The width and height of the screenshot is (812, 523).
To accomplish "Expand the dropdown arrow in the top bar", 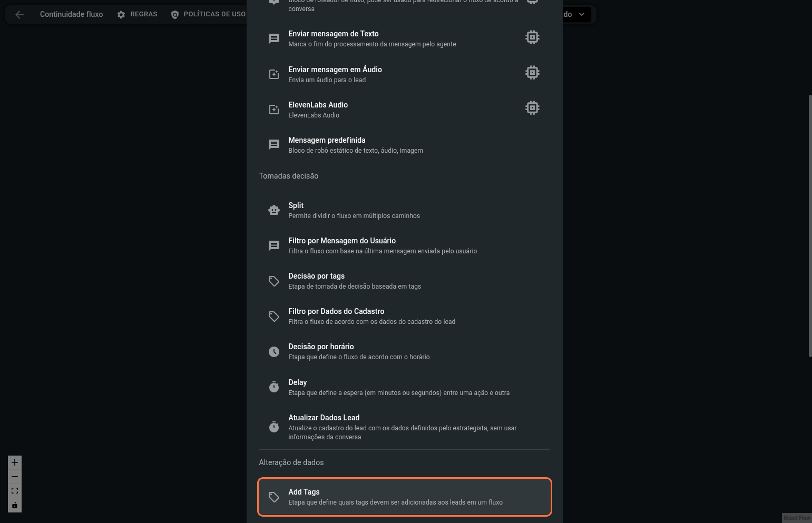I will click(582, 14).
